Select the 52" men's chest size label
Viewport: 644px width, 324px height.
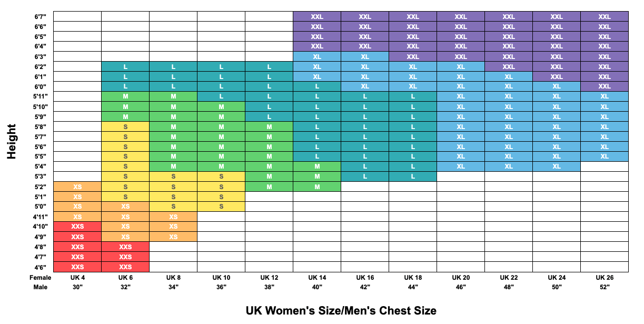605,287
